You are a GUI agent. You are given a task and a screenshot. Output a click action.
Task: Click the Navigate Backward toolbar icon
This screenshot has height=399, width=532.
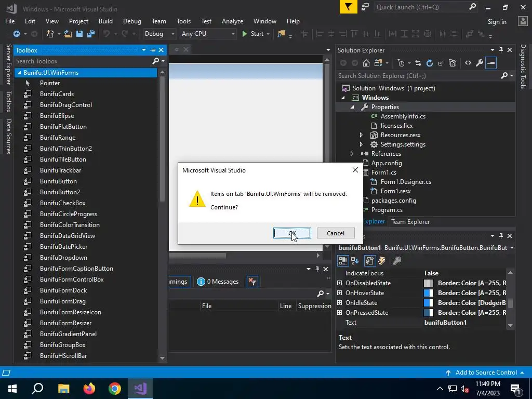(x=16, y=34)
